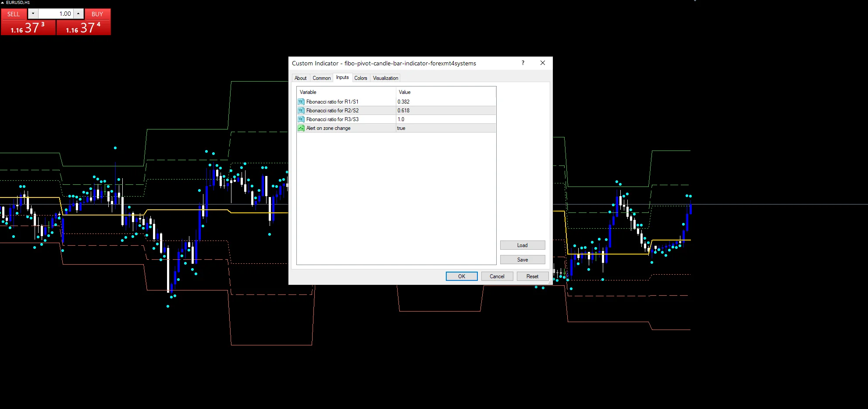Screen dimensions: 868x409
Task: Confirm the indicator settings with OK
Action: pos(462,276)
